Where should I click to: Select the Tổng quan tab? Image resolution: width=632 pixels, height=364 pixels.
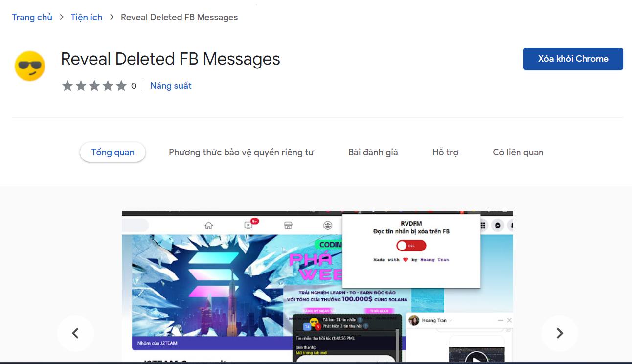pyautogui.click(x=113, y=152)
